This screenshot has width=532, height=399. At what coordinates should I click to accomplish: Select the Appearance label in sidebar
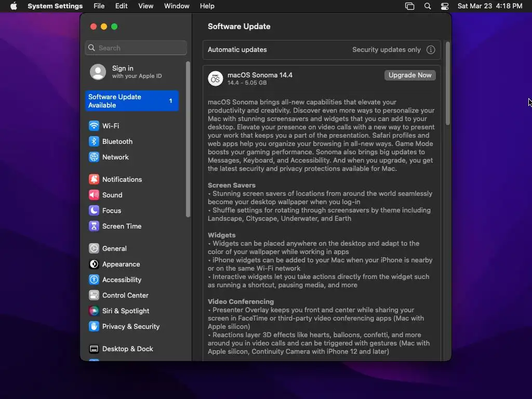(x=121, y=264)
